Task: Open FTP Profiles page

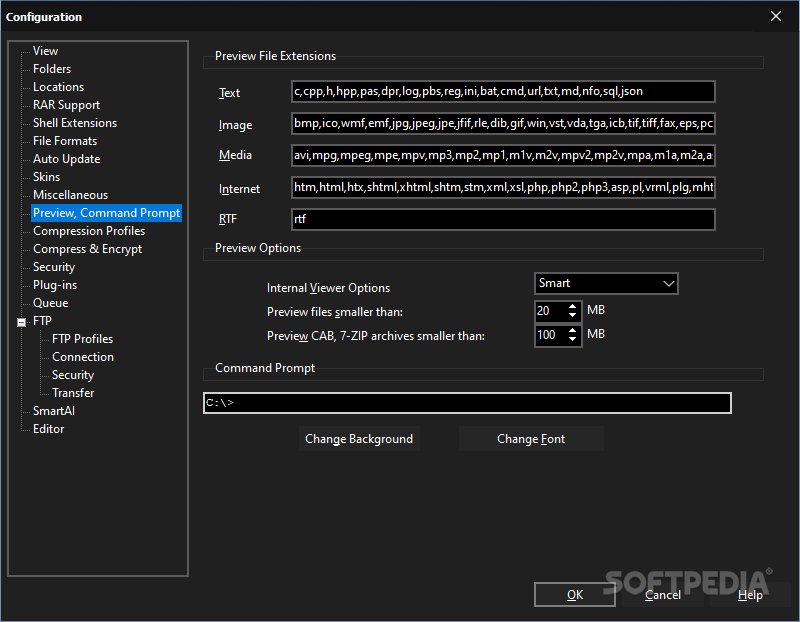Action: [x=82, y=339]
